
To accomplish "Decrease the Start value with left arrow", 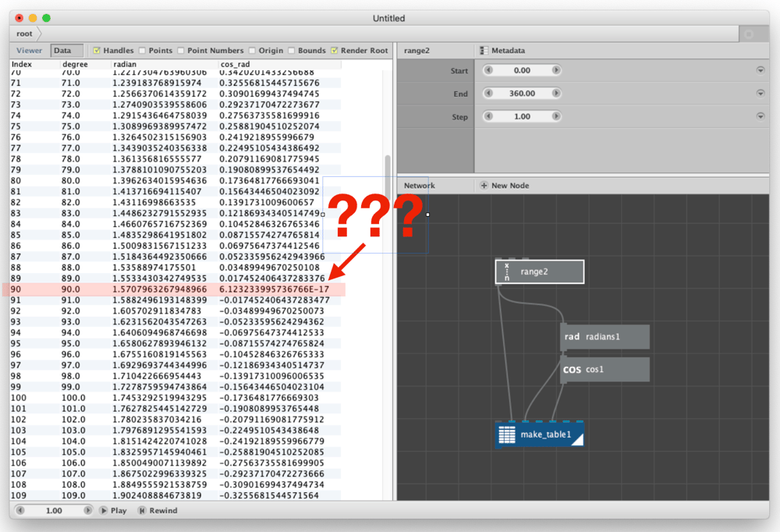I will pyautogui.click(x=488, y=70).
